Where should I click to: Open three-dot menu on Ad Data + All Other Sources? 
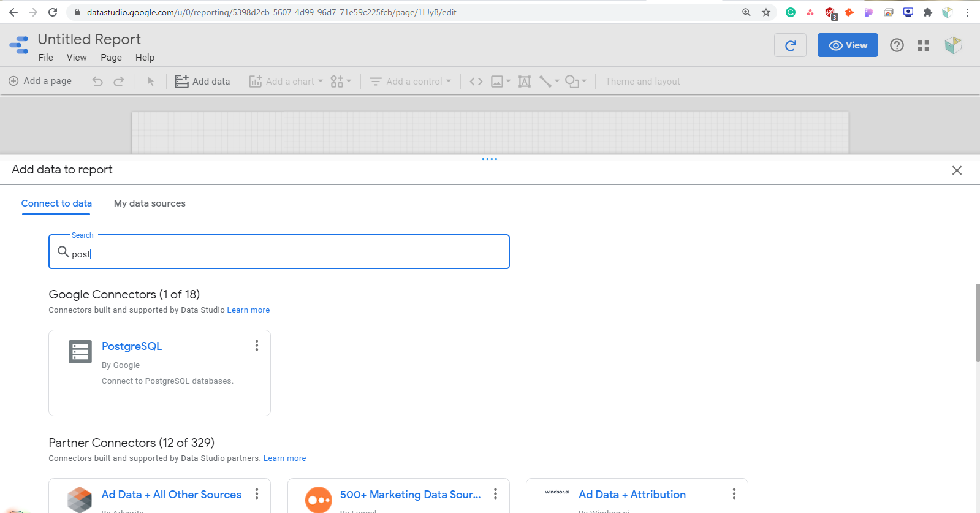coord(257,494)
